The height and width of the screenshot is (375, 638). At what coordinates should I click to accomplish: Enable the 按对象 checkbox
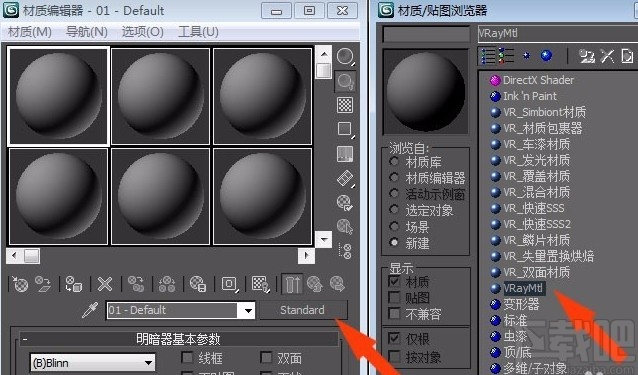pos(394,357)
